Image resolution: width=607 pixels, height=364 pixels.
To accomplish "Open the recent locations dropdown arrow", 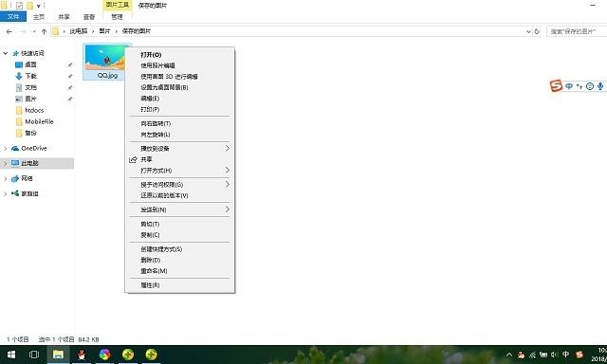I will tap(34, 31).
